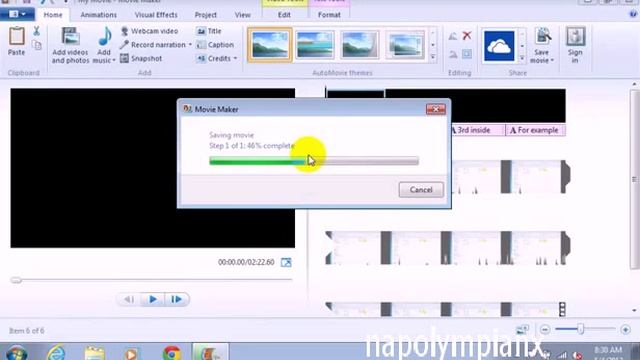The width and height of the screenshot is (640, 360).
Task: Click the OneDrive cloud share icon
Action: click(x=499, y=46)
